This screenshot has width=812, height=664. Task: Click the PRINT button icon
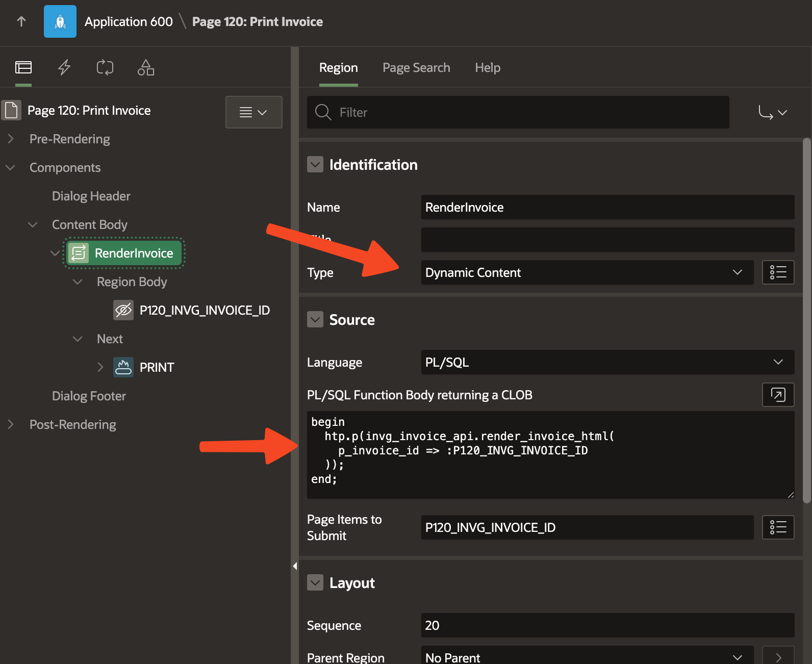(123, 367)
